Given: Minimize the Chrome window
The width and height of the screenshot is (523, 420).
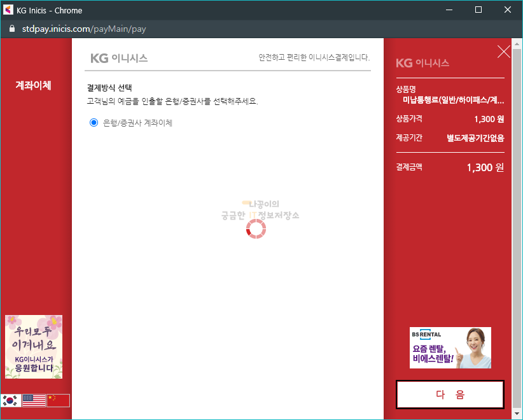Looking at the screenshot, I should click(449, 10).
